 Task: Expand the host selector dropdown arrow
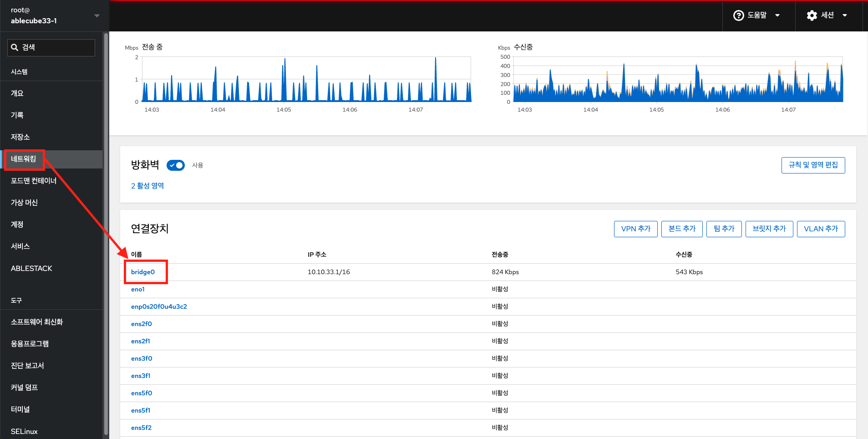click(96, 16)
